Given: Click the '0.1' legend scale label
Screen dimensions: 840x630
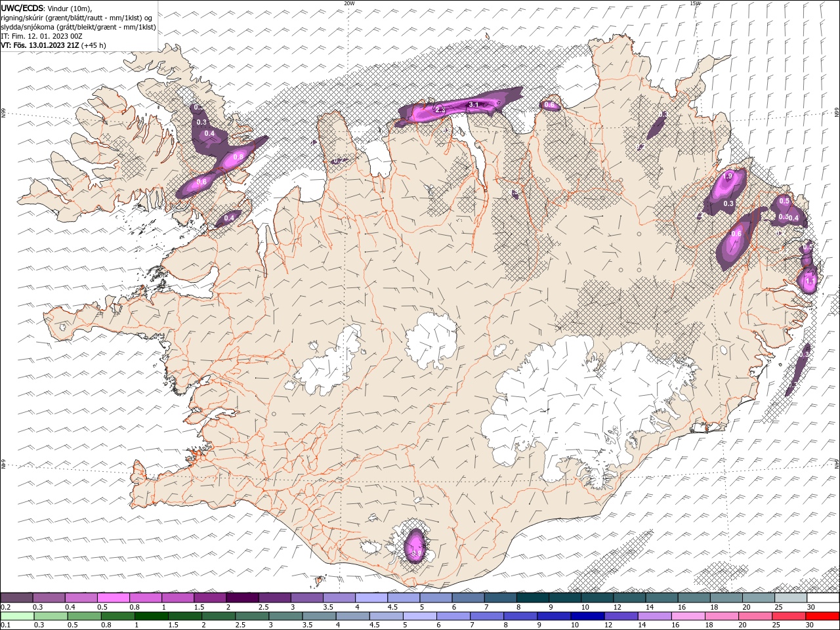Looking at the screenshot, I should (x=6, y=625).
